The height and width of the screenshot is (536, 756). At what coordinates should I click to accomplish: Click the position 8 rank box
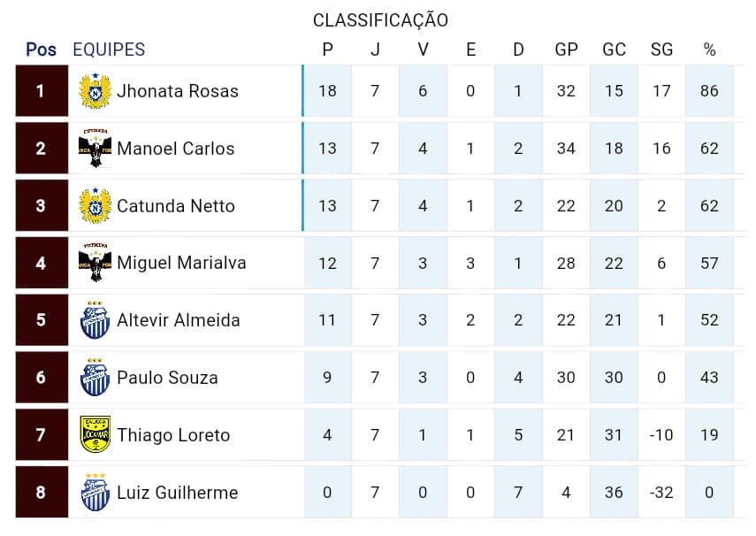tap(42, 492)
